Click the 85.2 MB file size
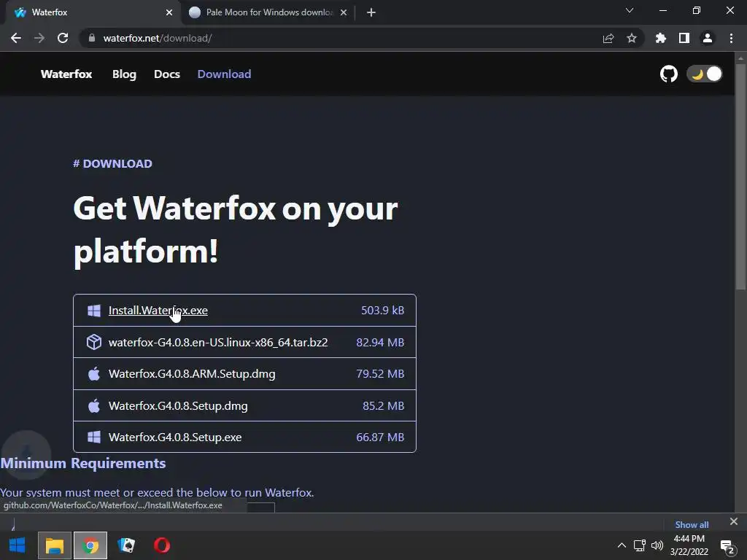This screenshot has height=560, width=747. (383, 405)
